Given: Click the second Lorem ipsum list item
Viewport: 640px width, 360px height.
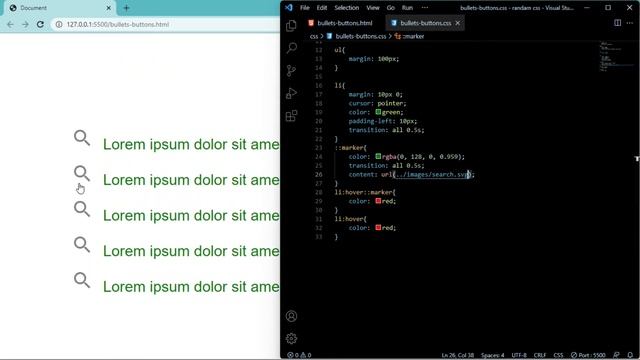Looking at the screenshot, I should pos(191,180).
